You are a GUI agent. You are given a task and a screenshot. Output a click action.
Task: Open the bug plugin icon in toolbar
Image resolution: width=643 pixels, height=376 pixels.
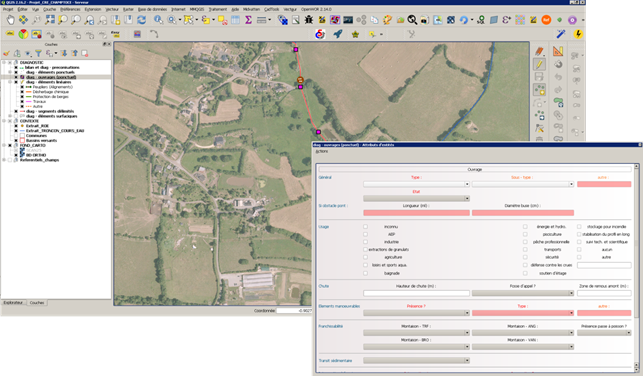[x=308, y=20]
